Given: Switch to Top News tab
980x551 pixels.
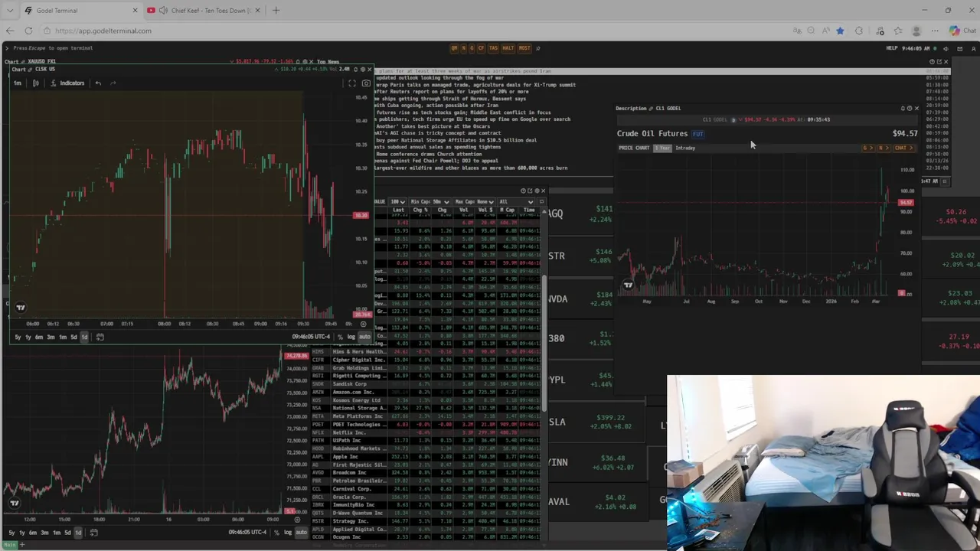Looking at the screenshot, I should click(328, 61).
